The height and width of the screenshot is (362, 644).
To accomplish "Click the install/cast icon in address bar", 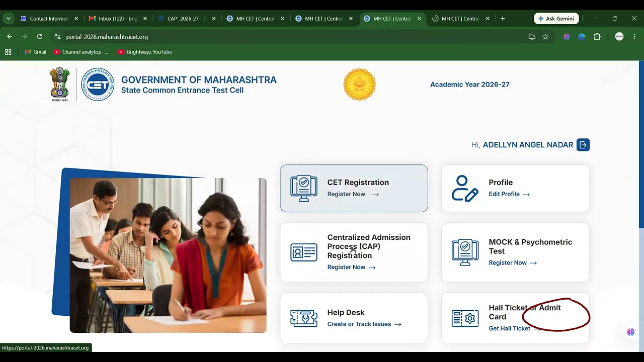I will click(532, 37).
